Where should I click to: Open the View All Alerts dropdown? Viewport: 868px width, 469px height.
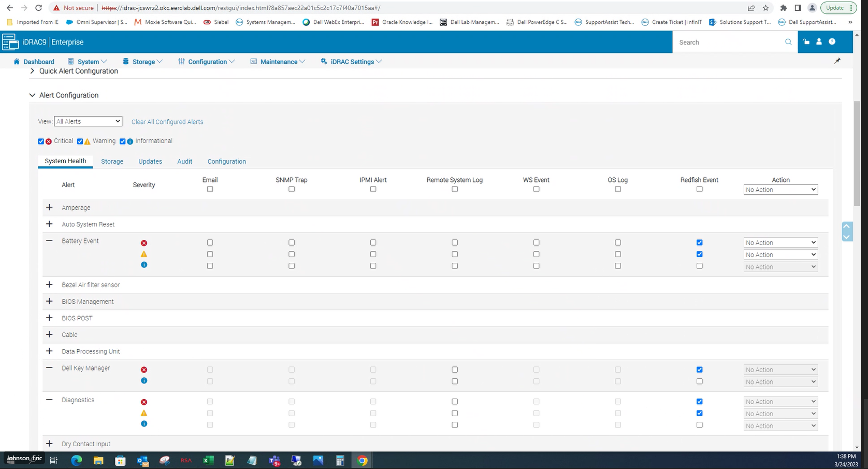[88, 121]
